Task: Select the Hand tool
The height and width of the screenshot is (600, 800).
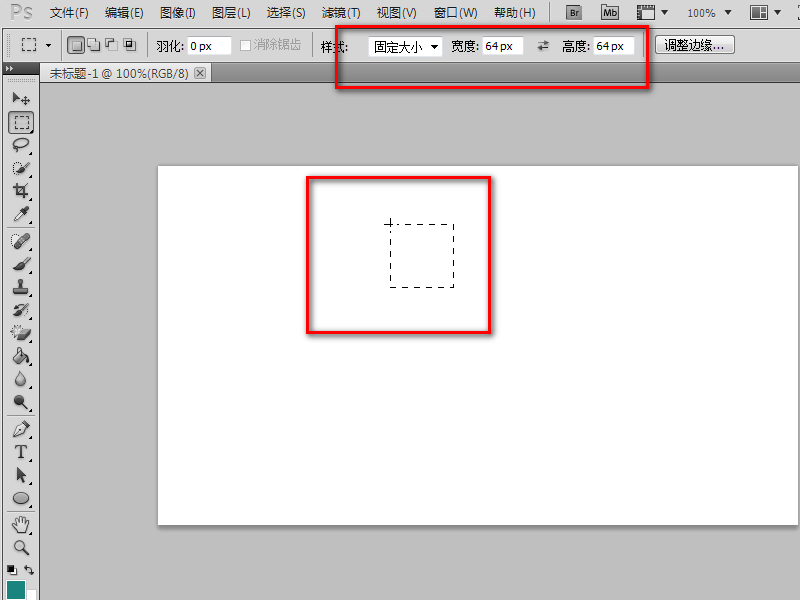Action: pyautogui.click(x=21, y=524)
